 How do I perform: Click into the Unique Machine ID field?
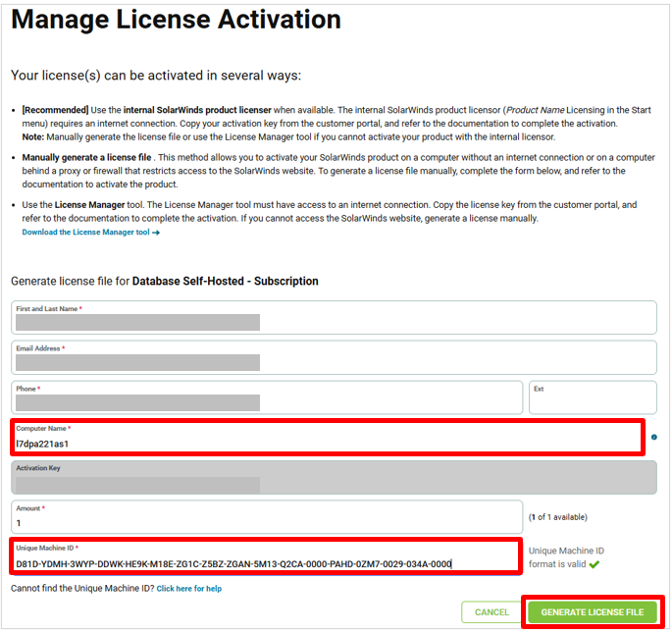point(266,556)
